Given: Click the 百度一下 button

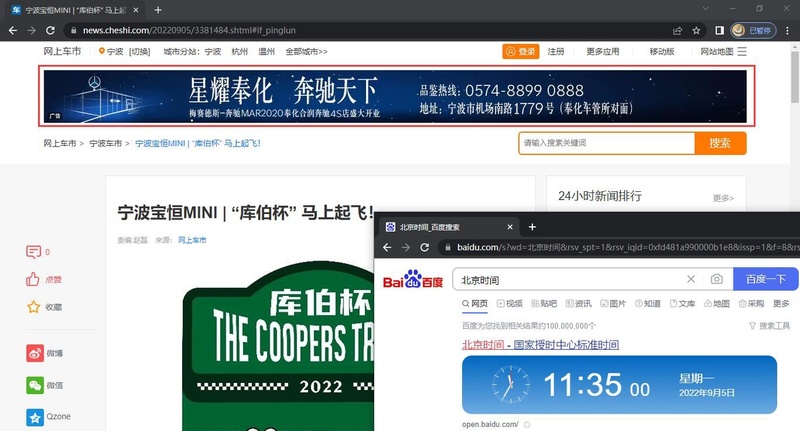Looking at the screenshot, I should [766, 279].
